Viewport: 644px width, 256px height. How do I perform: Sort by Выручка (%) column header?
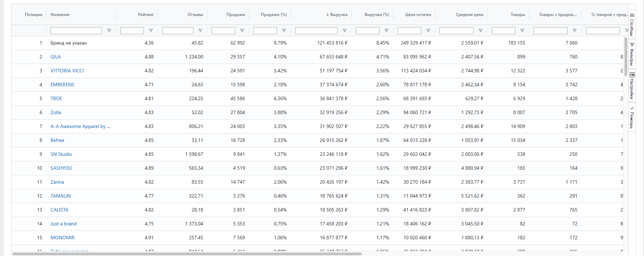pyautogui.click(x=377, y=15)
